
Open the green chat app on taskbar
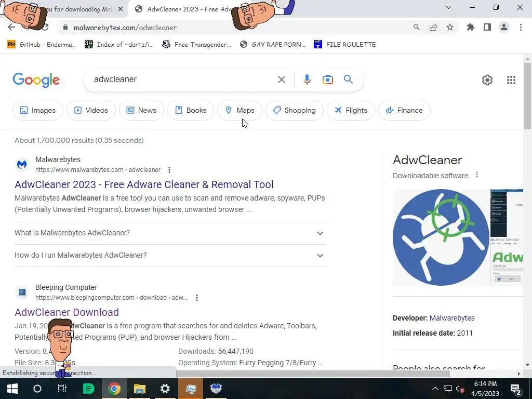[88, 389]
